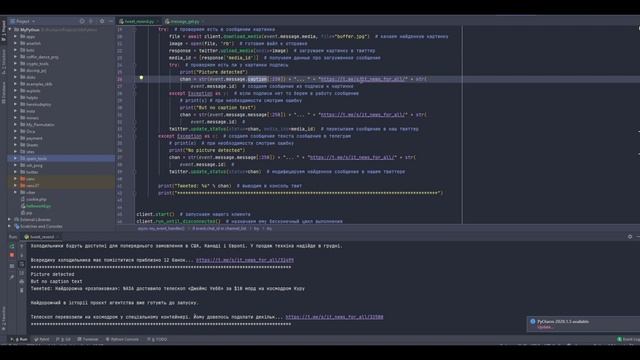Click 'But no caption text' console line
The image size is (640, 360).
[x=56, y=281]
